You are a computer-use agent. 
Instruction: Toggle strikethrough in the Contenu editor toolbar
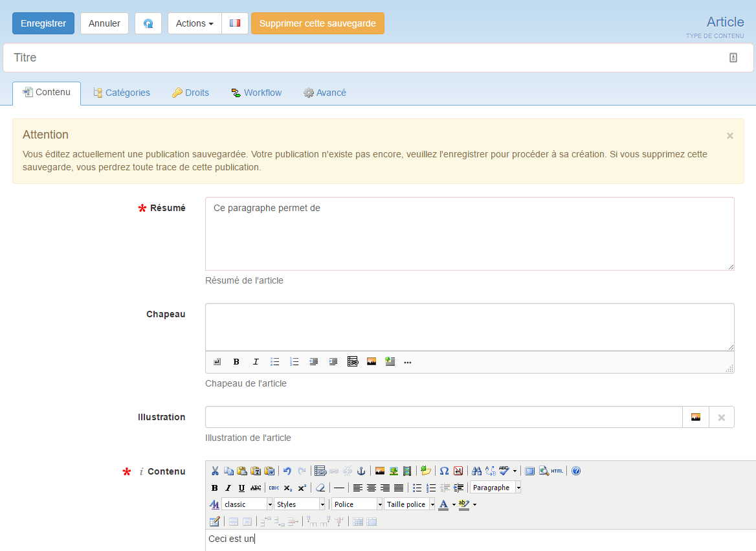click(x=256, y=488)
